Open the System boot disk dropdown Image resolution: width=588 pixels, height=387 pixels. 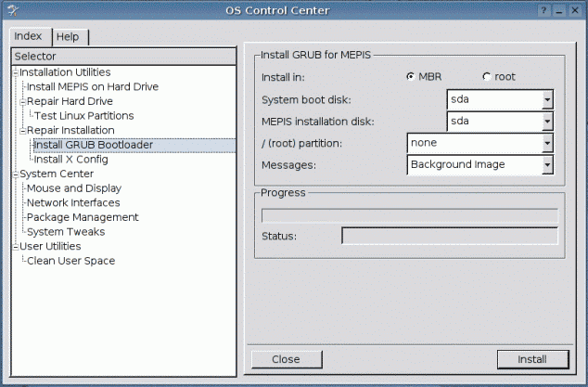point(500,99)
